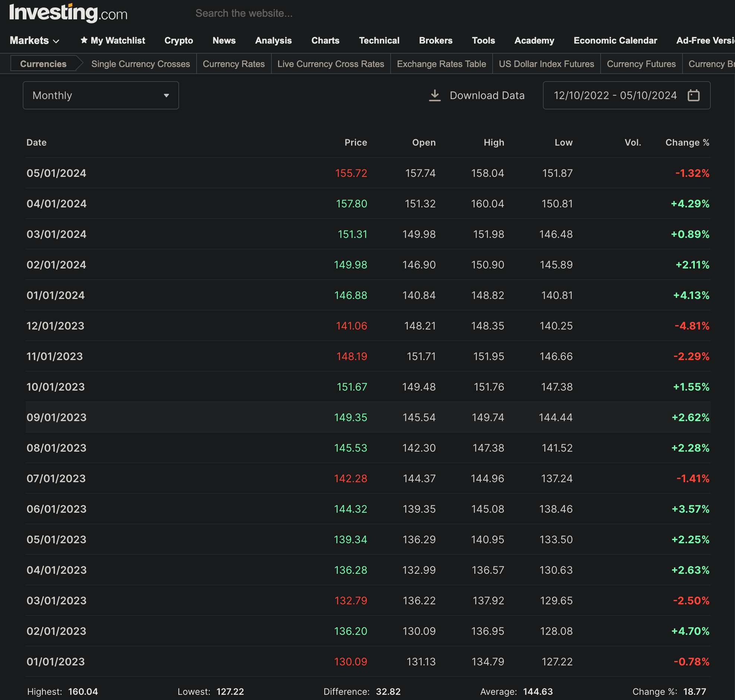Open the Brokers menu item
The width and height of the screenshot is (735, 700).
(435, 40)
